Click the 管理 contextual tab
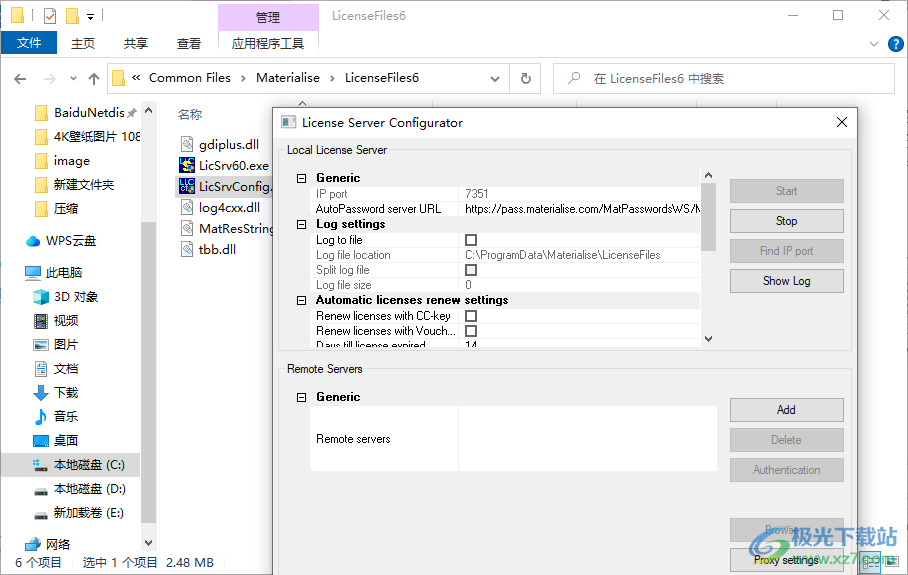 [x=268, y=17]
